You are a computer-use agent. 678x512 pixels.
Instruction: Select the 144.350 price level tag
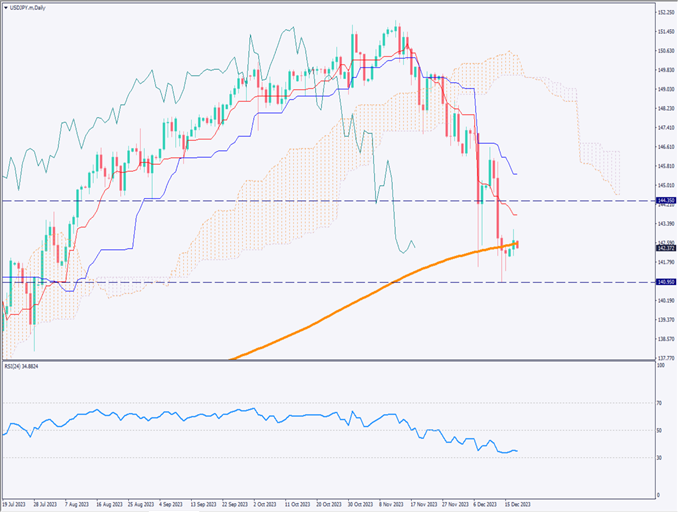click(x=664, y=201)
